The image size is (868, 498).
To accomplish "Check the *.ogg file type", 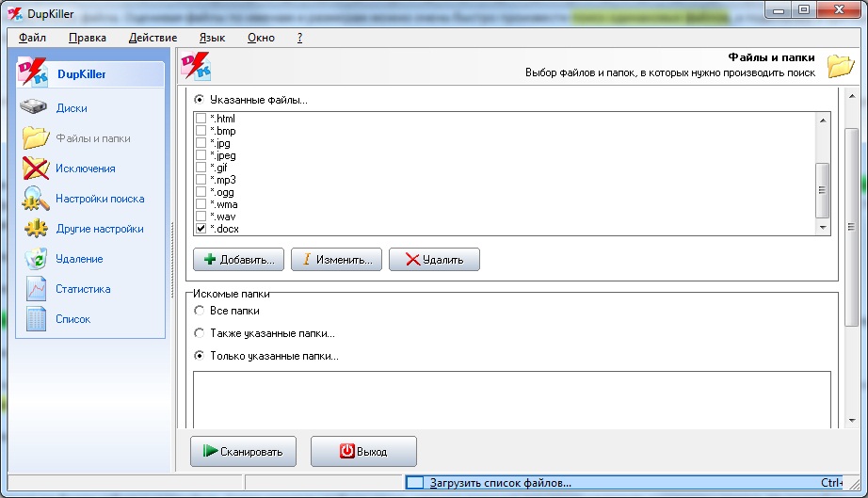I will [201, 192].
